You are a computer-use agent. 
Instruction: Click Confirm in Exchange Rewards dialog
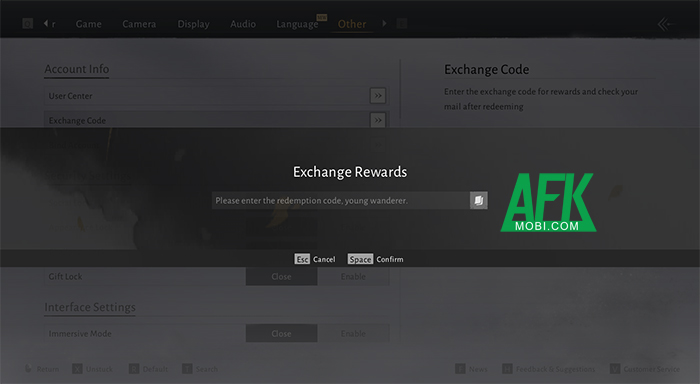[x=390, y=259]
